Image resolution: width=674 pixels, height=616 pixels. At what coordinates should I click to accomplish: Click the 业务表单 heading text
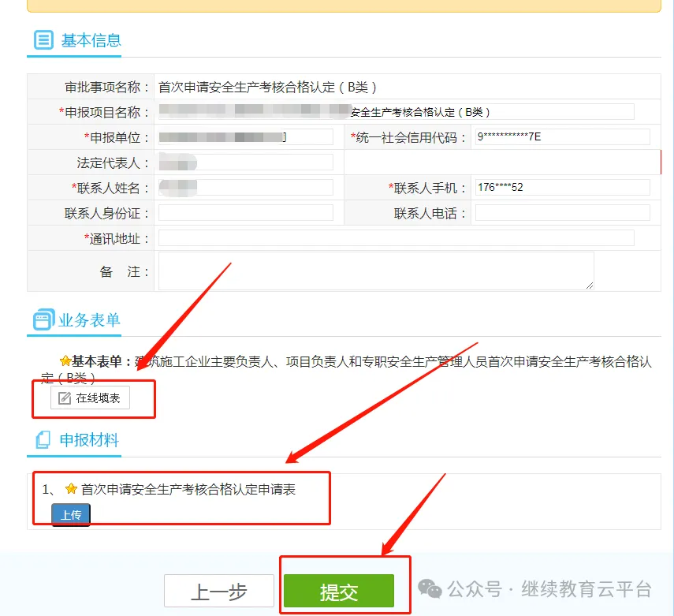click(x=89, y=320)
